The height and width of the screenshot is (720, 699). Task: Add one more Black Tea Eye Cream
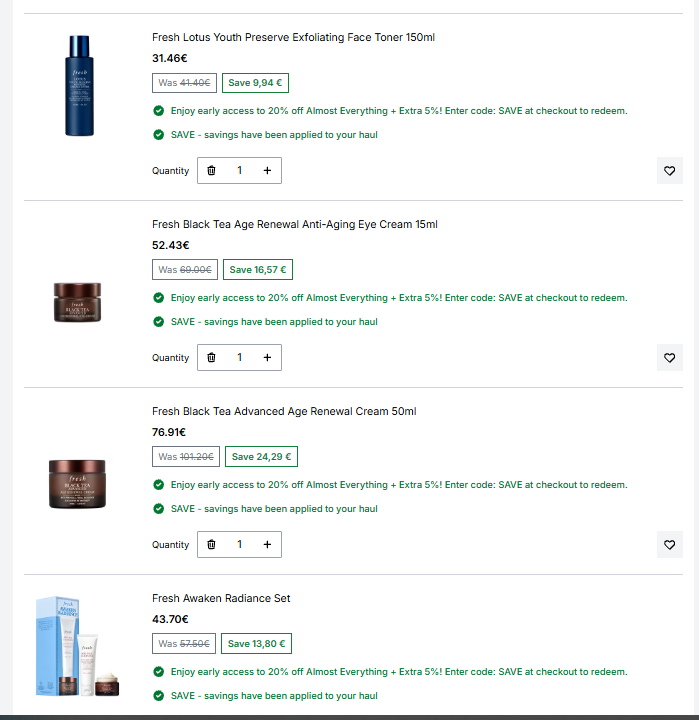coord(267,357)
